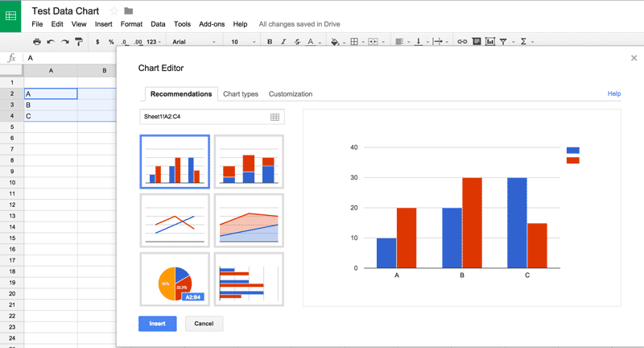Click the insert comment icon
This screenshot has width=644, height=348.
tap(477, 42)
